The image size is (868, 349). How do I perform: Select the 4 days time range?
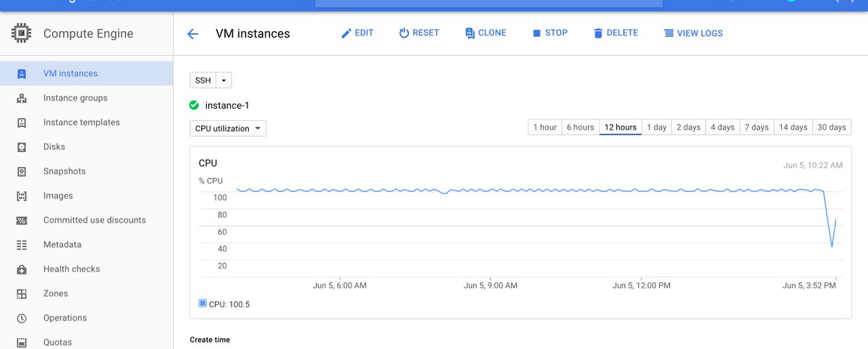tap(723, 127)
